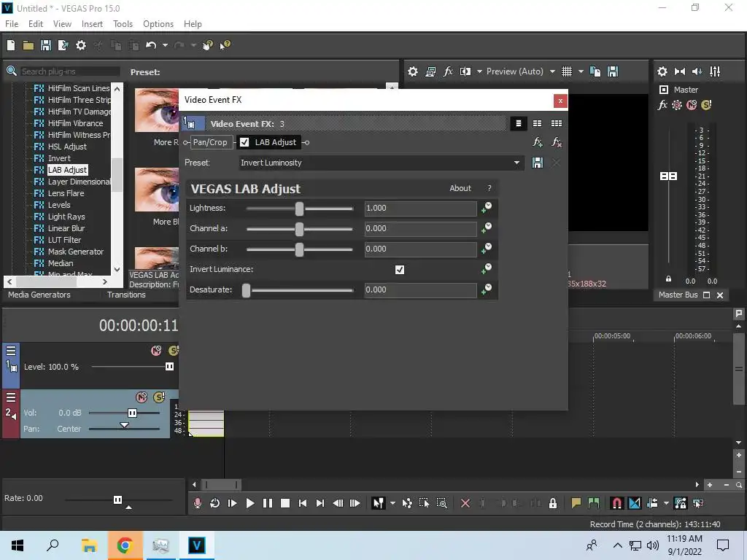Open Video Preview settings gear icon
747x560 pixels.
click(x=413, y=71)
